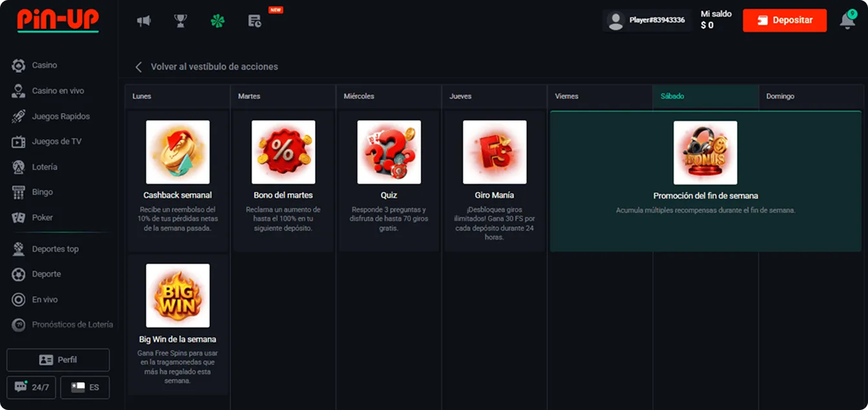This screenshot has width=868, height=410.
Task: Open the Cashback semanal promotion thumbnail
Action: click(177, 152)
